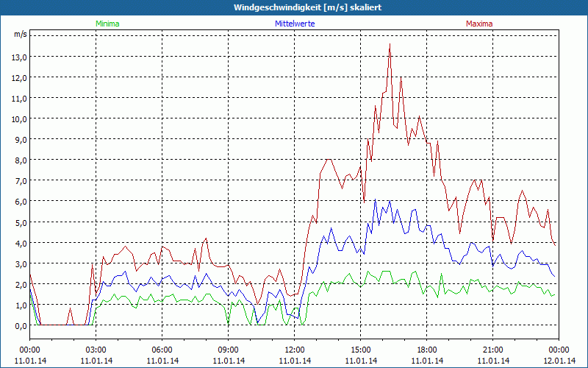The height and width of the screenshot is (368, 588).
Task: Click the 18:00 time axis label
Action: click(x=427, y=350)
